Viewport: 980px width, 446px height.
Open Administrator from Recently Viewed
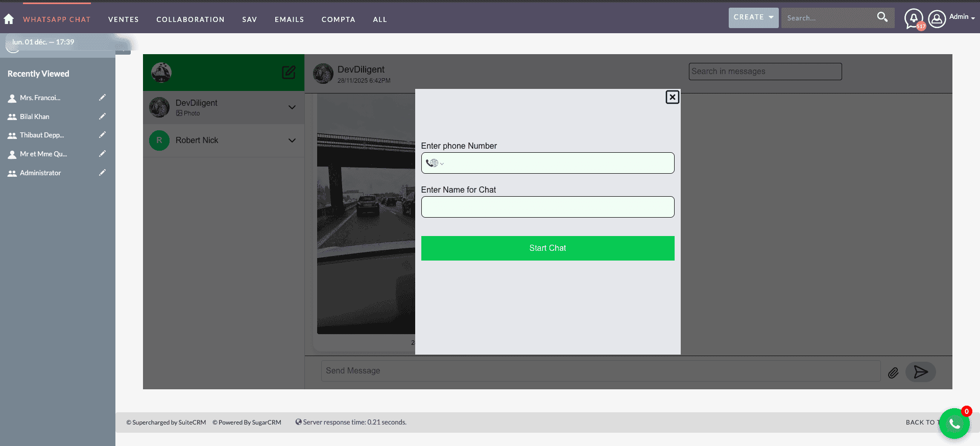coord(40,173)
